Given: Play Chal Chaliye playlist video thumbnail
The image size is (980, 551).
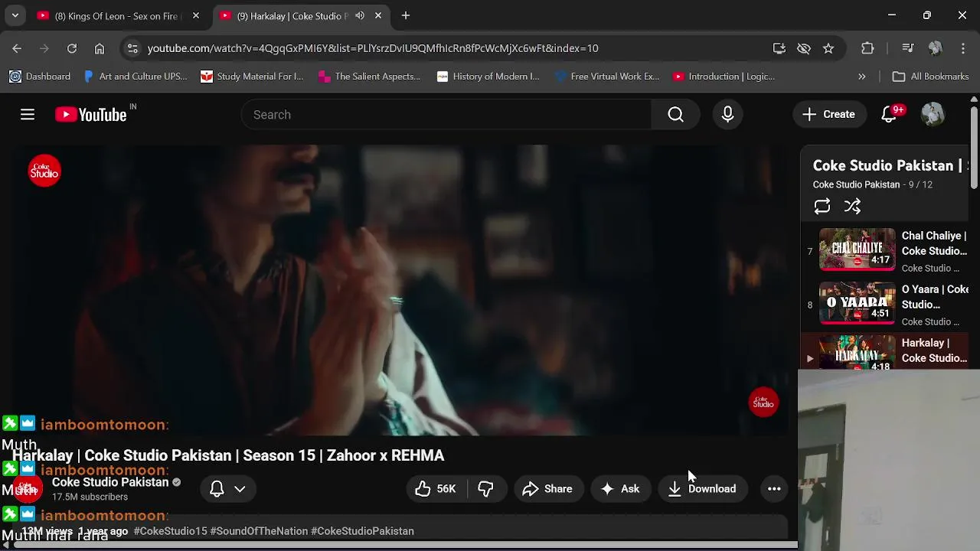Looking at the screenshot, I should (x=857, y=249).
